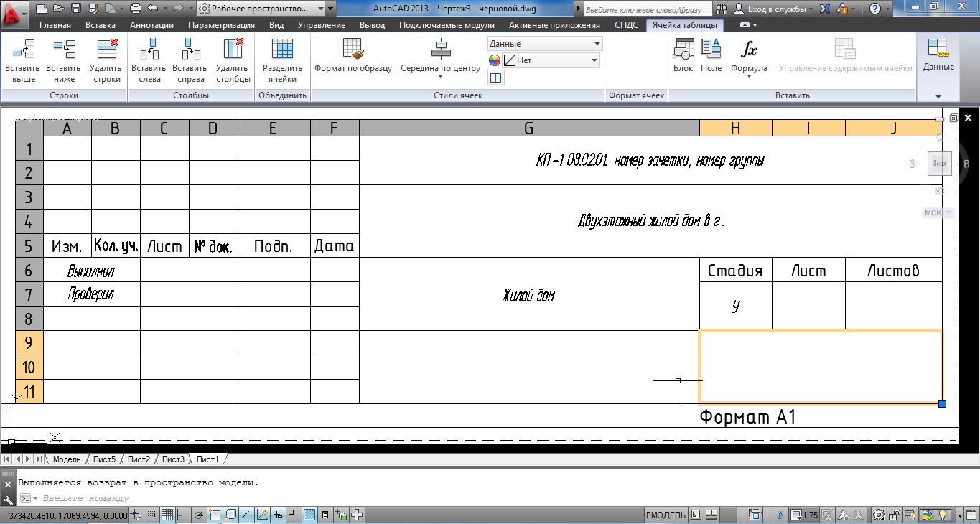Click the Save icon in quick access toolbar
The height and width of the screenshot is (524, 980).
(x=75, y=9)
